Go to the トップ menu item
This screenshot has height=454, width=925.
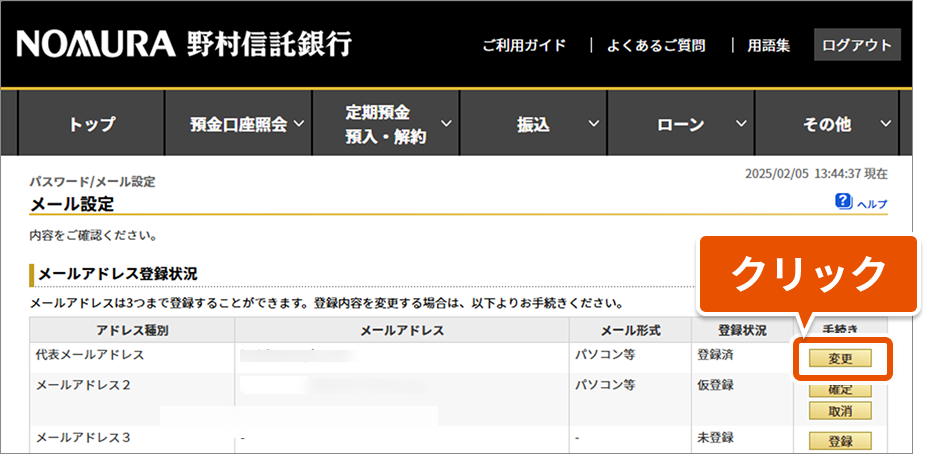[92, 125]
